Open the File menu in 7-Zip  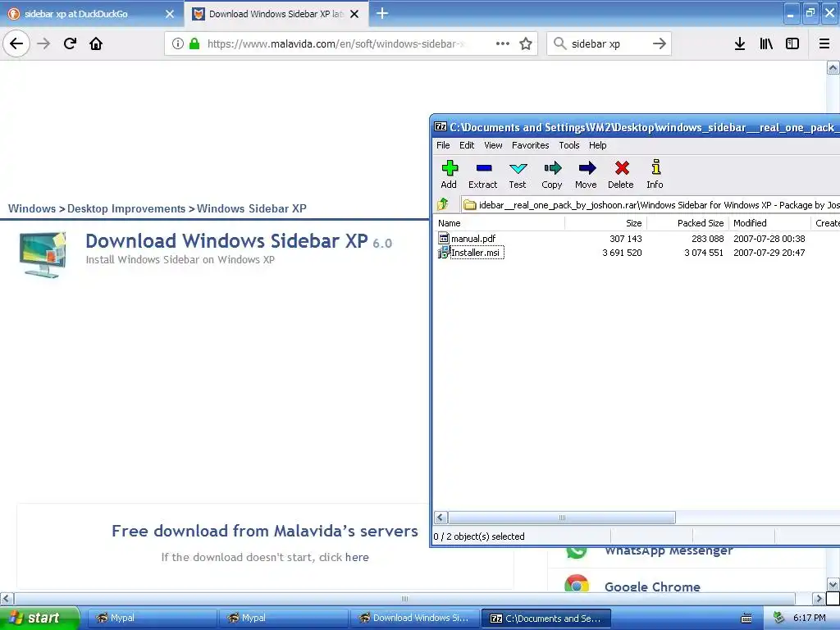pyautogui.click(x=443, y=145)
